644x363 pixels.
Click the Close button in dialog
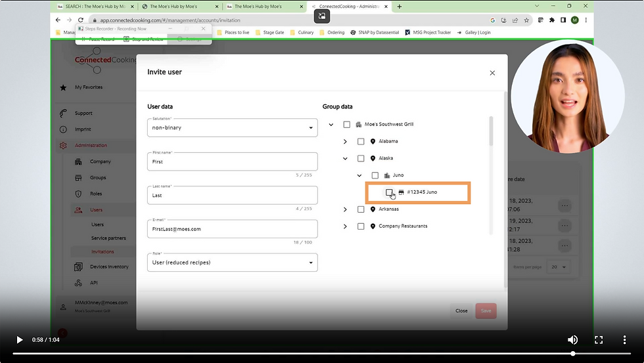(x=461, y=311)
